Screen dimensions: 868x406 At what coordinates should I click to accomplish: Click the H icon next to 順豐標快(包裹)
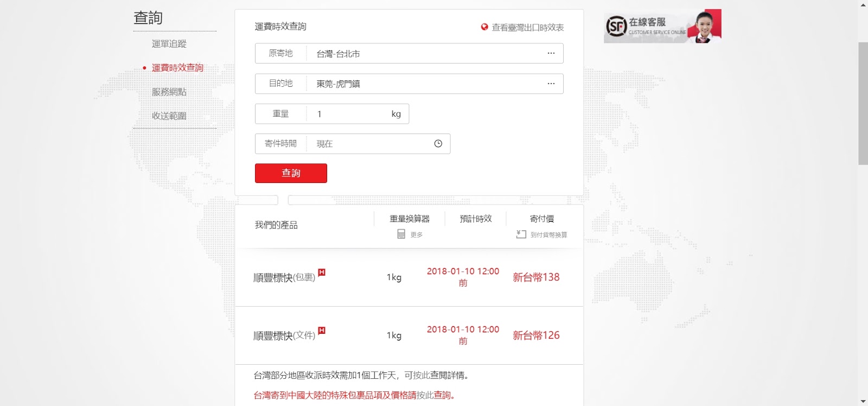[x=322, y=272]
